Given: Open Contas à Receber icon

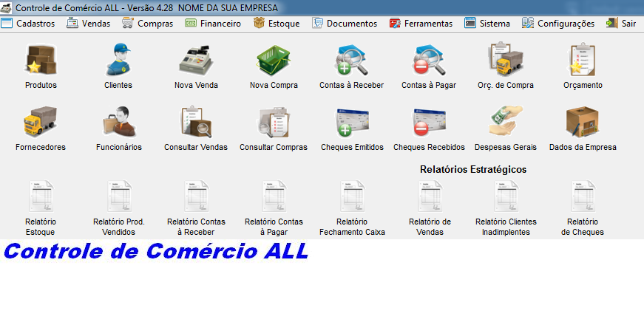Looking at the screenshot, I should [351, 61].
